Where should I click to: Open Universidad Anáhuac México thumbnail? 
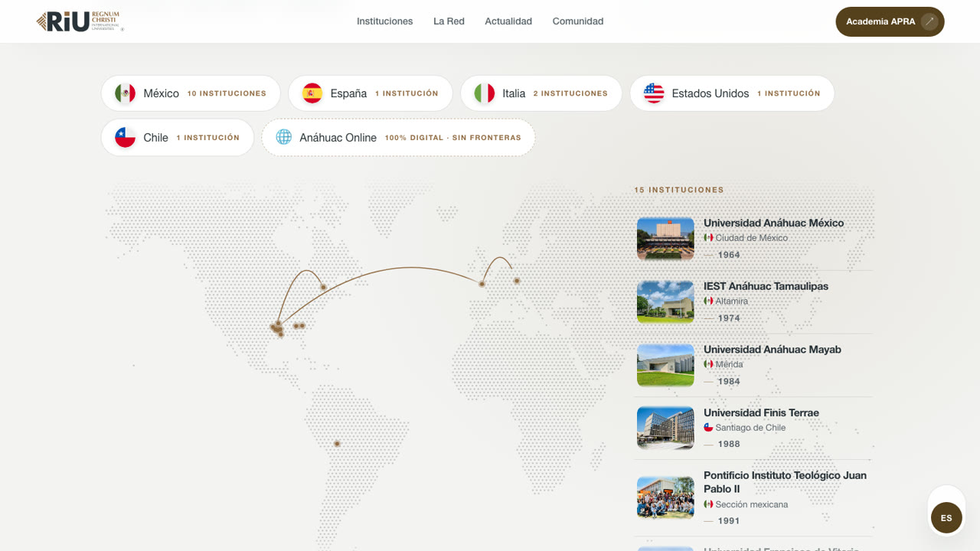(665, 239)
